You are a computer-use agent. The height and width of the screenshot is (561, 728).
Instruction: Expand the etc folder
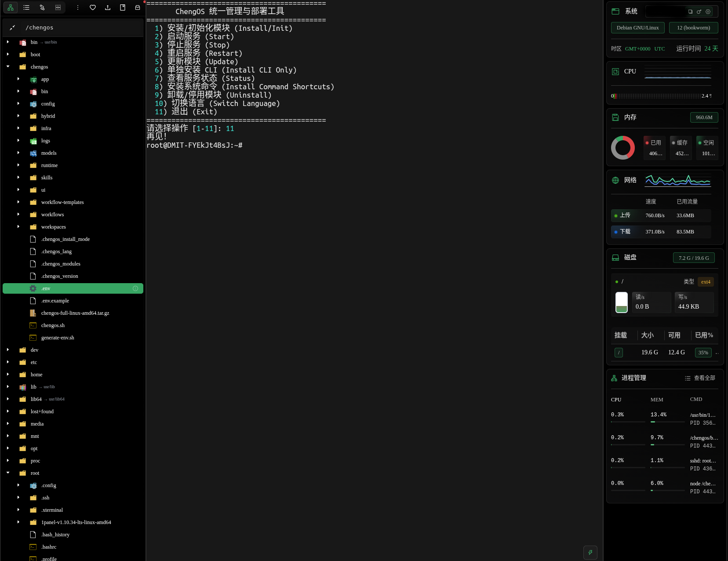coord(8,362)
